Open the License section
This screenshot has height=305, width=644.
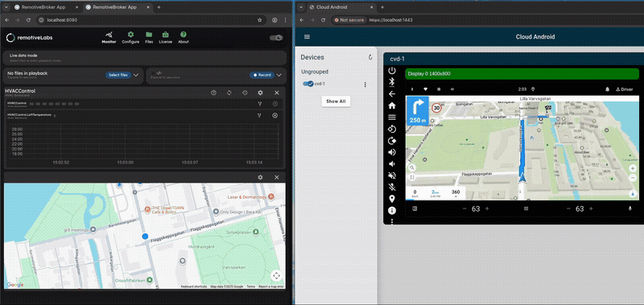point(166,37)
